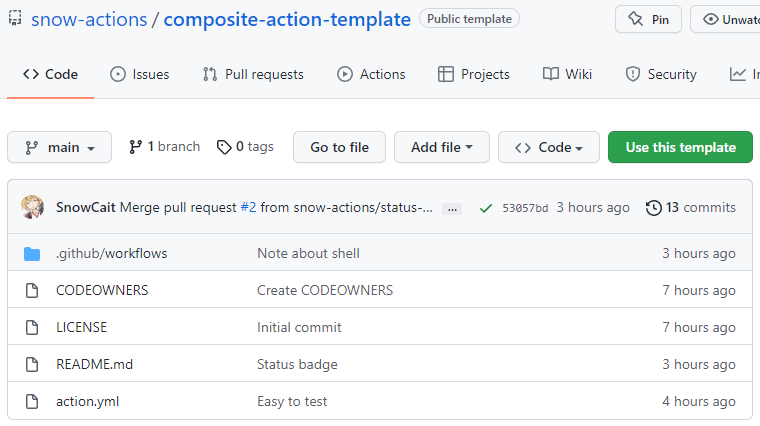Click the Go to file button

[x=339, y=147]
